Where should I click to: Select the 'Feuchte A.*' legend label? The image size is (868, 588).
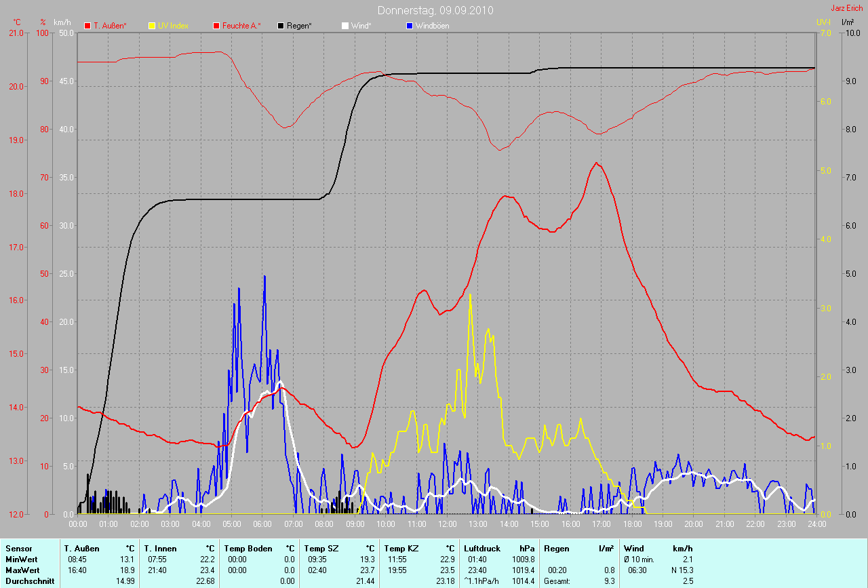241,26
